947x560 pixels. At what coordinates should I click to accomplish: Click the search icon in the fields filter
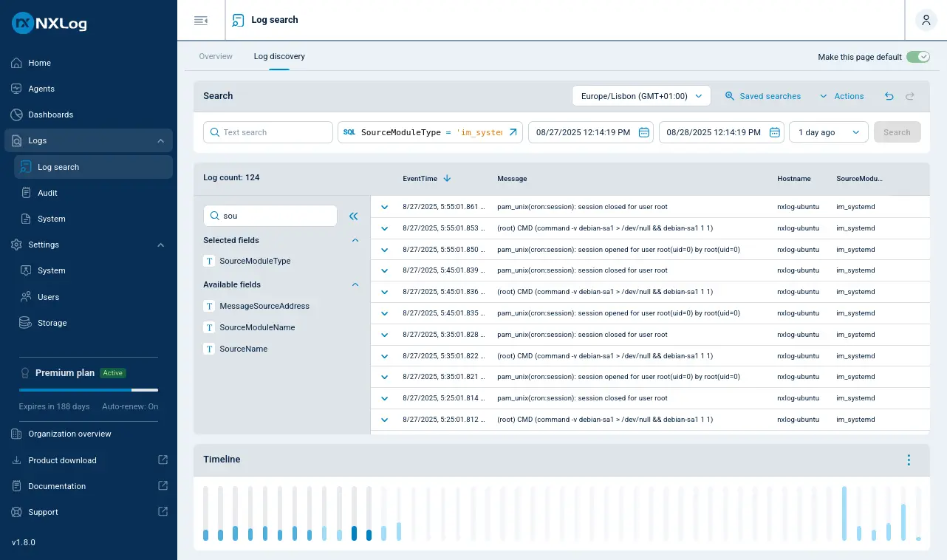215,216
